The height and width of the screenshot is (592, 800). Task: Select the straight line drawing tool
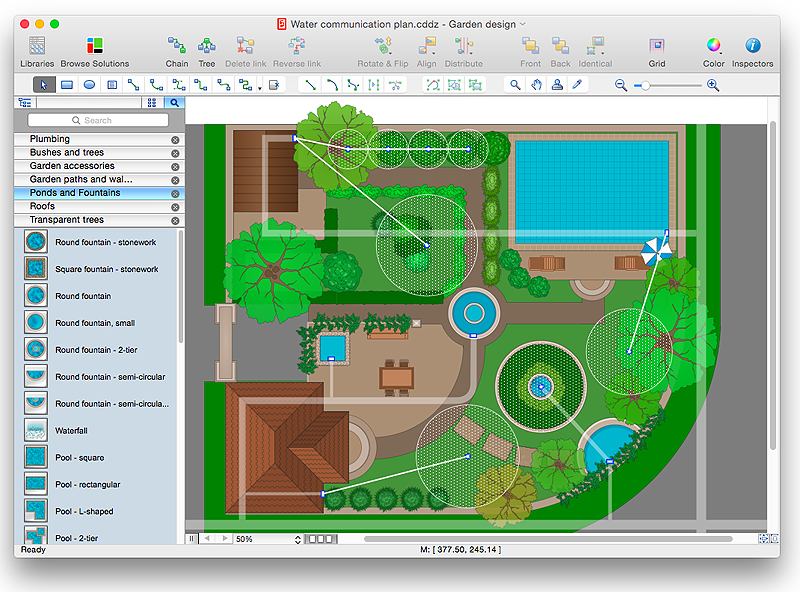tap(310, 85)
